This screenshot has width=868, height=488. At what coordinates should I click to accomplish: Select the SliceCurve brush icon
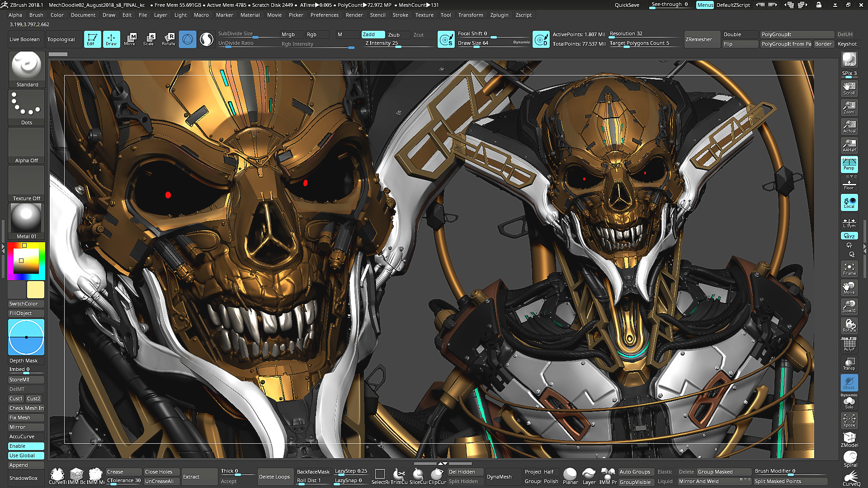coord(418,477)
